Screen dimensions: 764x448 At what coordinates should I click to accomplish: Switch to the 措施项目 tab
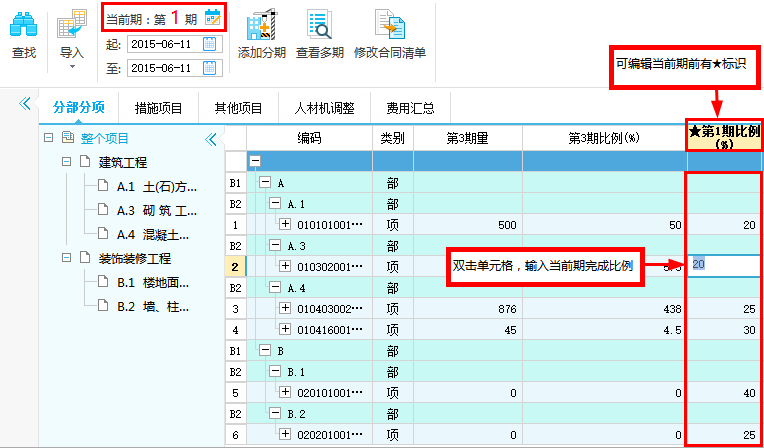coord(158,108)
